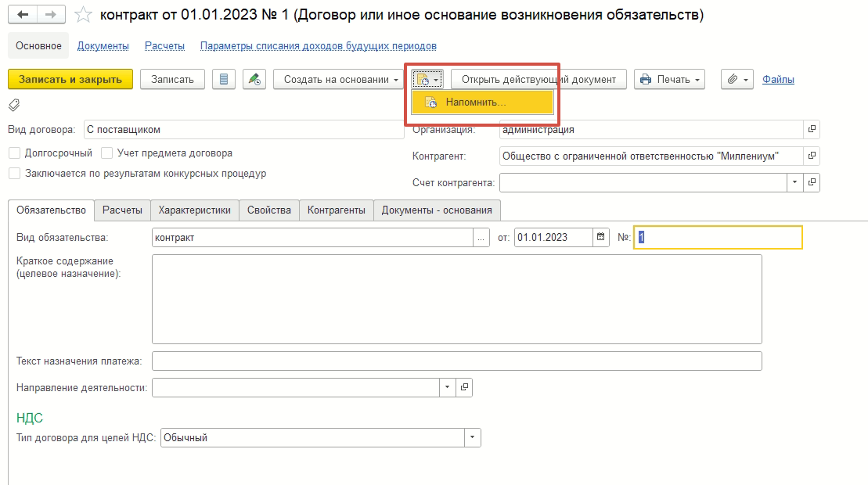
Task: Add the contract to favorites with the star
Action: pyautogui.click(x=83, y=14)
